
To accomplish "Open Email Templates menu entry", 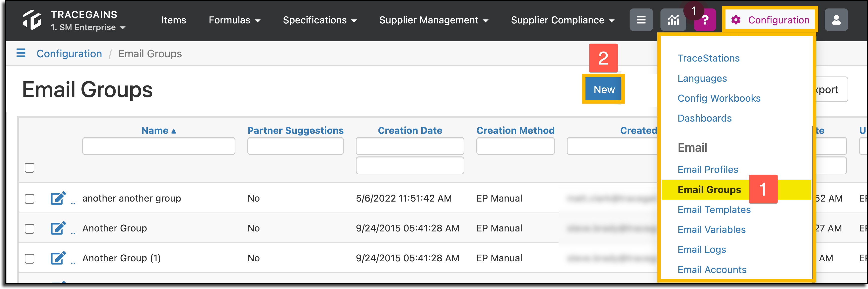I will point(714,209).
